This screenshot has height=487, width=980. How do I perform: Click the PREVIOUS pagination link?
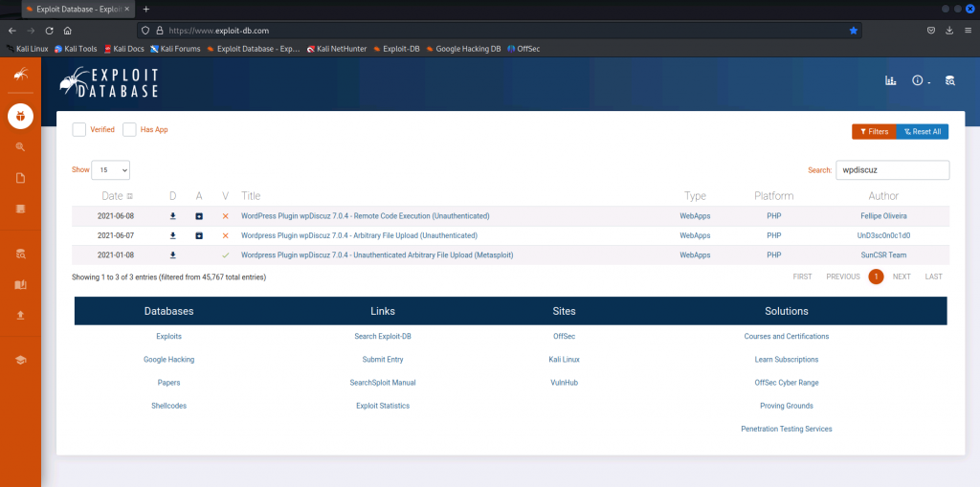point(842,277)
